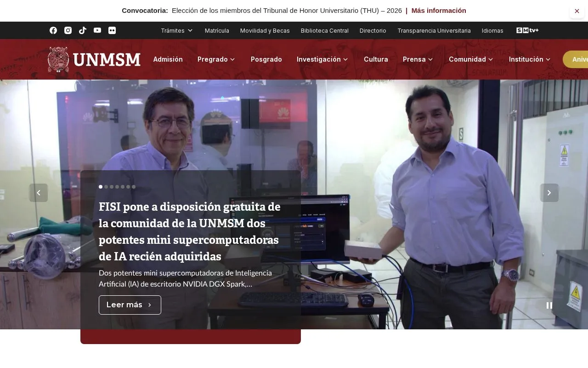Open the SMtv+ logo link
Image resolution: width=588 pixels, height=368 pixels.
click(x=527, y=30)
